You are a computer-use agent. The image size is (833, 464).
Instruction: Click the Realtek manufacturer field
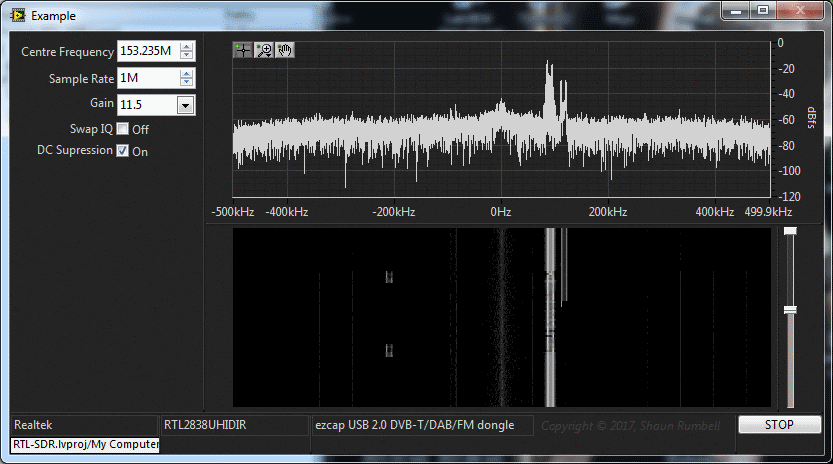[x=84, y=425]
